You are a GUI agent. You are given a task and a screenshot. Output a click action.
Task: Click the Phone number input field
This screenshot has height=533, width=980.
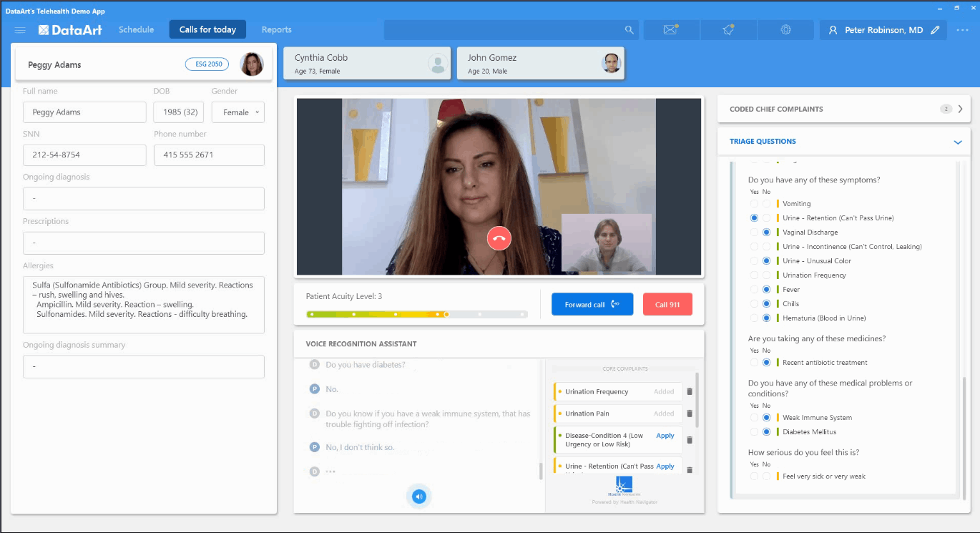(x=209, y=155)
